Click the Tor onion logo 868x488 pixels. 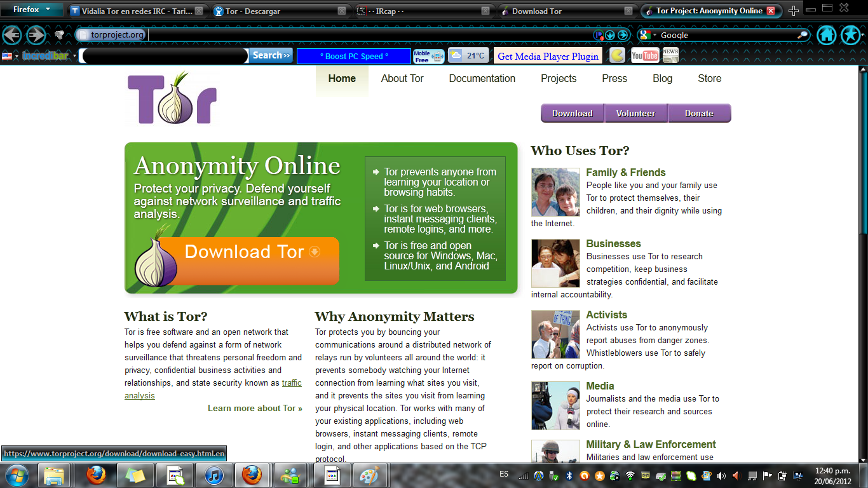172,98
